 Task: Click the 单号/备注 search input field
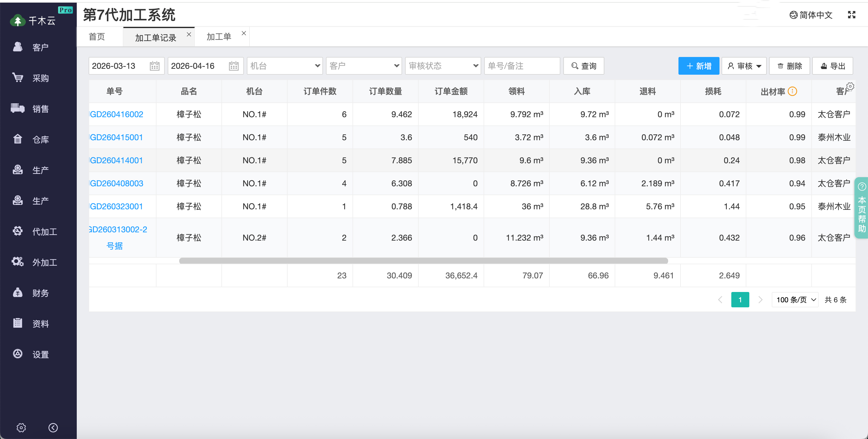click(522, 66)
